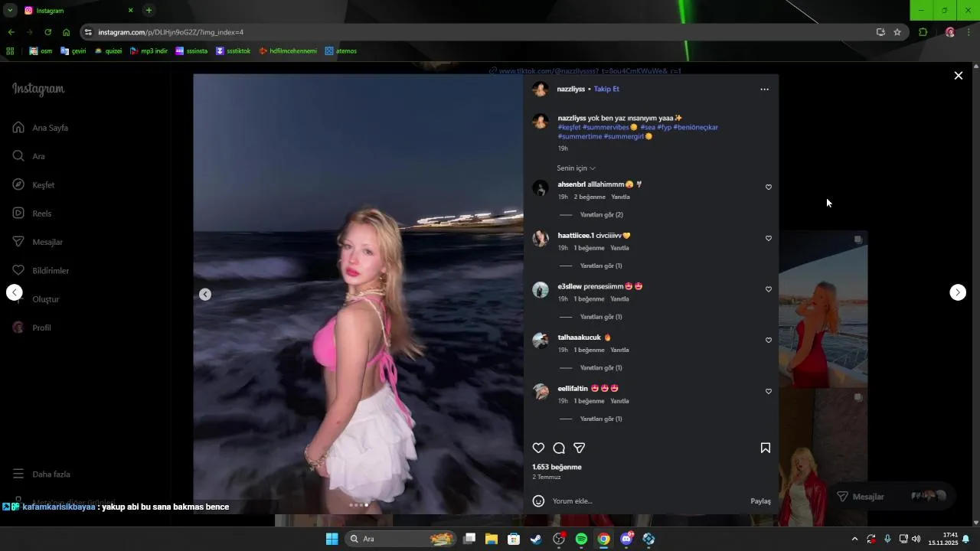Go back in Chrome

pos(11,32)
